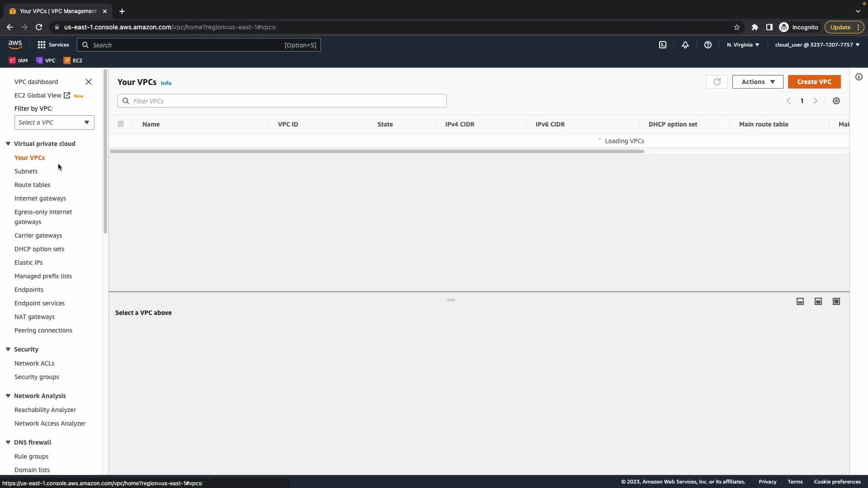868x488 pixels.
Task: Click the Create VPC button
Action: pyautogui.click(x=814, y=82)
